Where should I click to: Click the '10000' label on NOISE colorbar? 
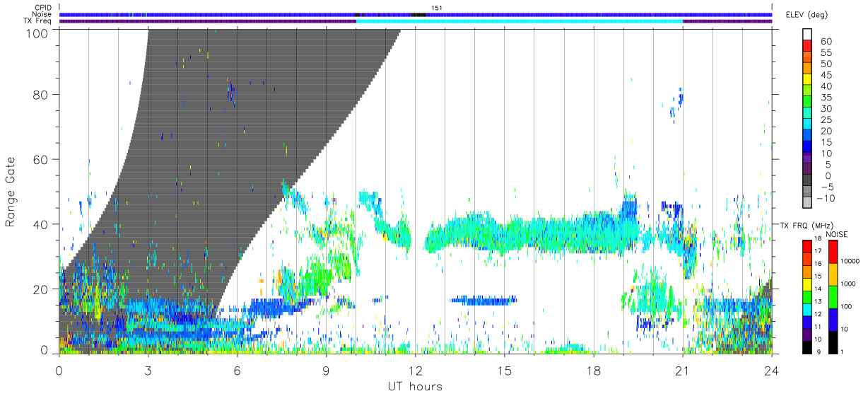point(852,262)
